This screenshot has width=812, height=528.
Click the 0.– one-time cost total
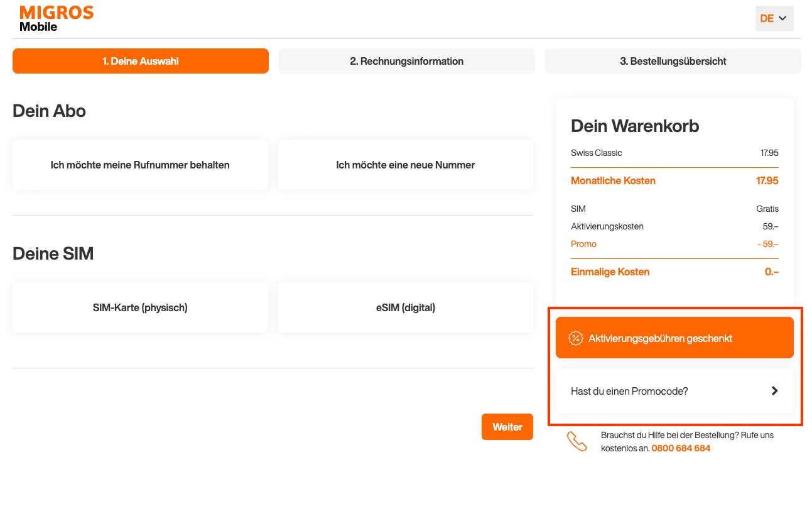pos(772,272)
